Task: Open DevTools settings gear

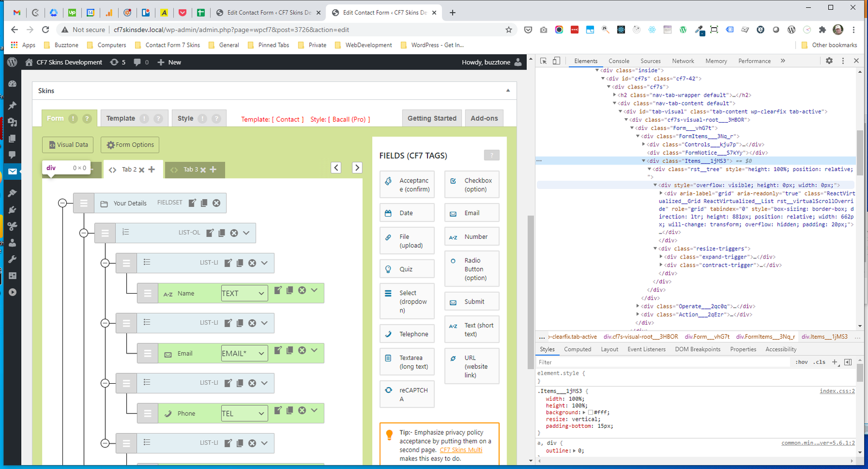Action: 829,61
